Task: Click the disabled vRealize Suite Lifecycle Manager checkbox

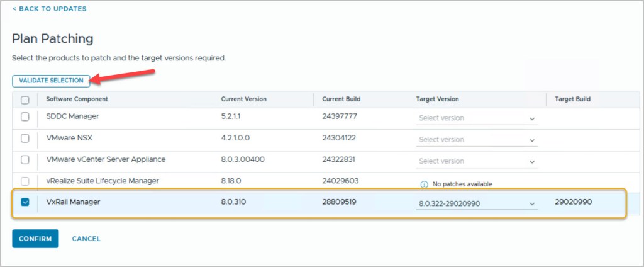Action: pos(25,181)
